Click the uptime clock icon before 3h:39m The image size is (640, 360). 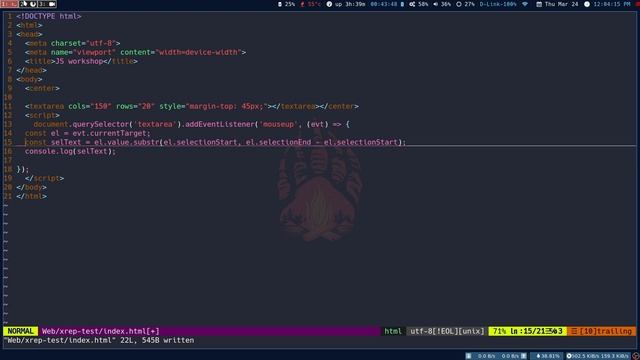point(329,4)
